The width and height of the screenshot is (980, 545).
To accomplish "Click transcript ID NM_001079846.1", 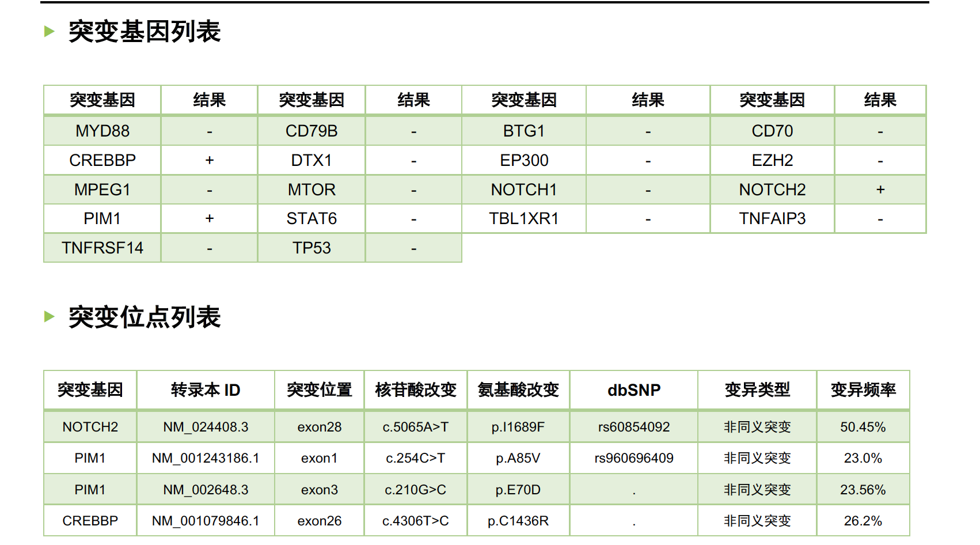I will 206,521.
